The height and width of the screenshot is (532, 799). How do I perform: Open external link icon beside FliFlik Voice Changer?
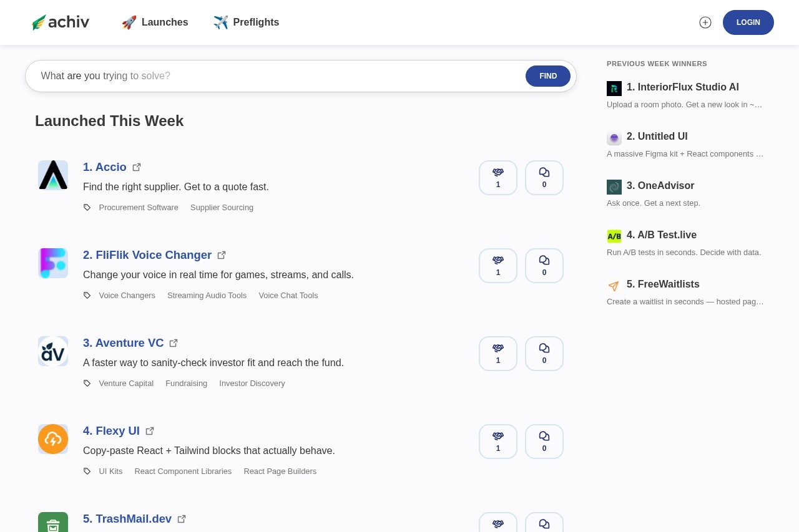222,255
